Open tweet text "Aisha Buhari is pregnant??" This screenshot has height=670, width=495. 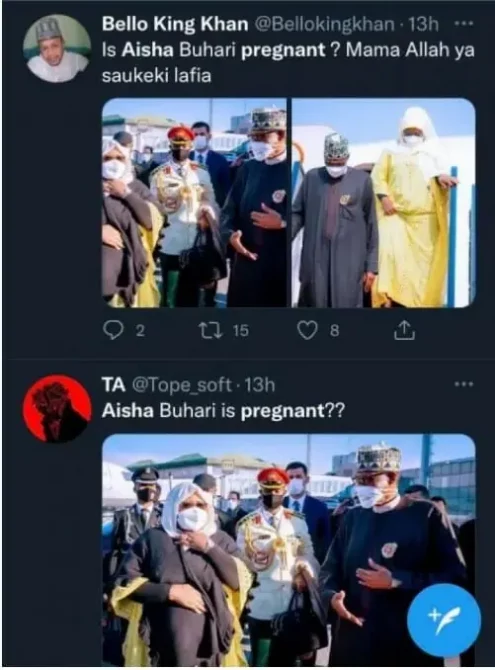pos(223,411)
